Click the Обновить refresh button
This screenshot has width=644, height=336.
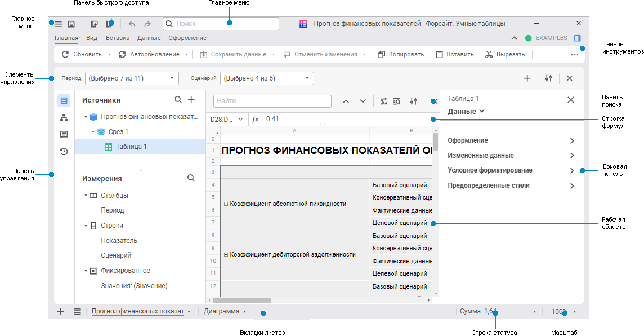click(81, 54)
